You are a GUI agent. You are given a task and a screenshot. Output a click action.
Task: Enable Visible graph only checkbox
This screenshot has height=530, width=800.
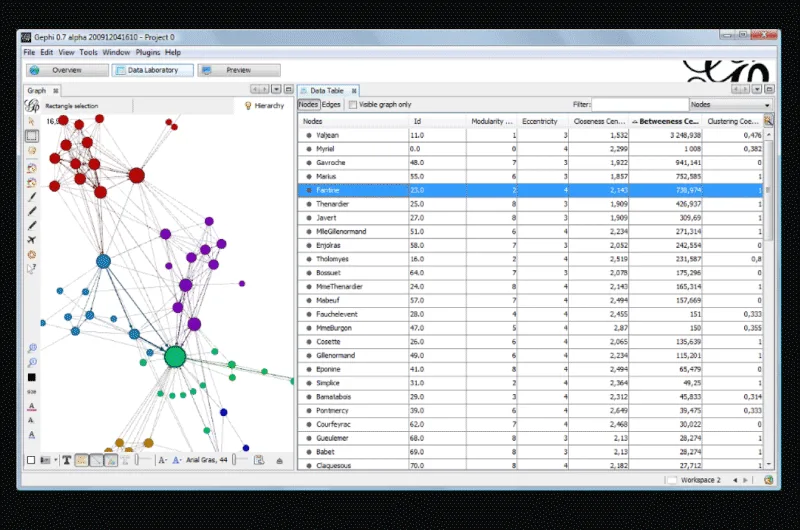click(353, 104)
